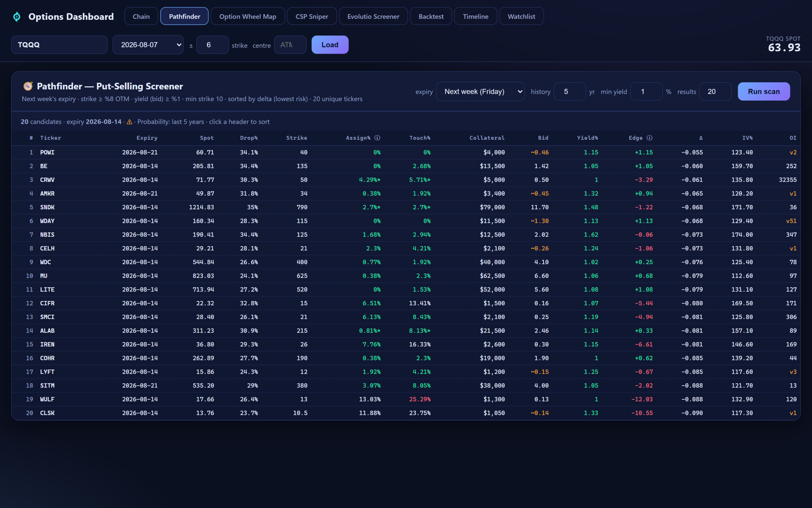Viewport: 812px width, 508px height.
Task: Select the CRWV row in results table
Action: point(406,180)
